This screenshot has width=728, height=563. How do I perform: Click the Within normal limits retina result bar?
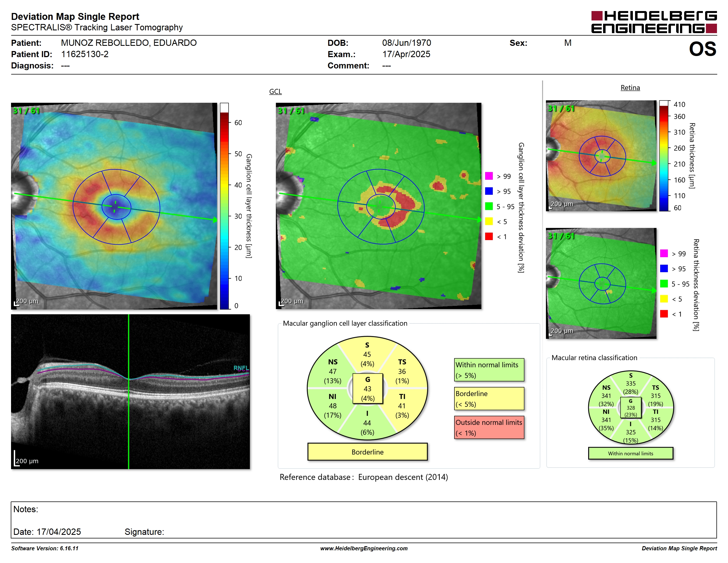pos(630,453)
